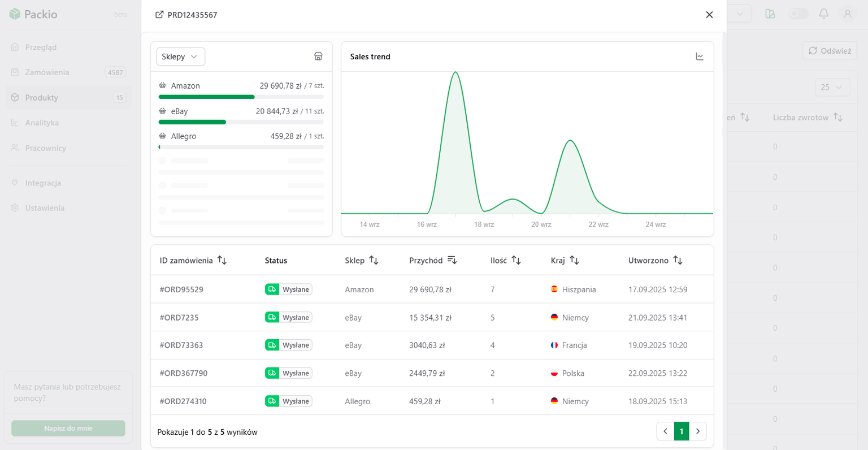Sort table by Przychód column
Image resolution: width=868 pixels, height=450 pixels.
[x=452, y=260]
